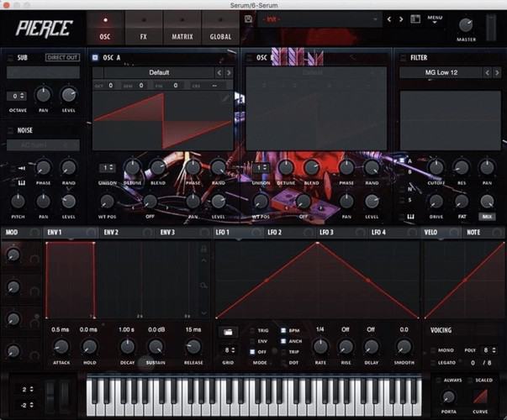Screen dimensions: 507x420
Task: Enable LEGATO voicing
Action: (433, 363)
